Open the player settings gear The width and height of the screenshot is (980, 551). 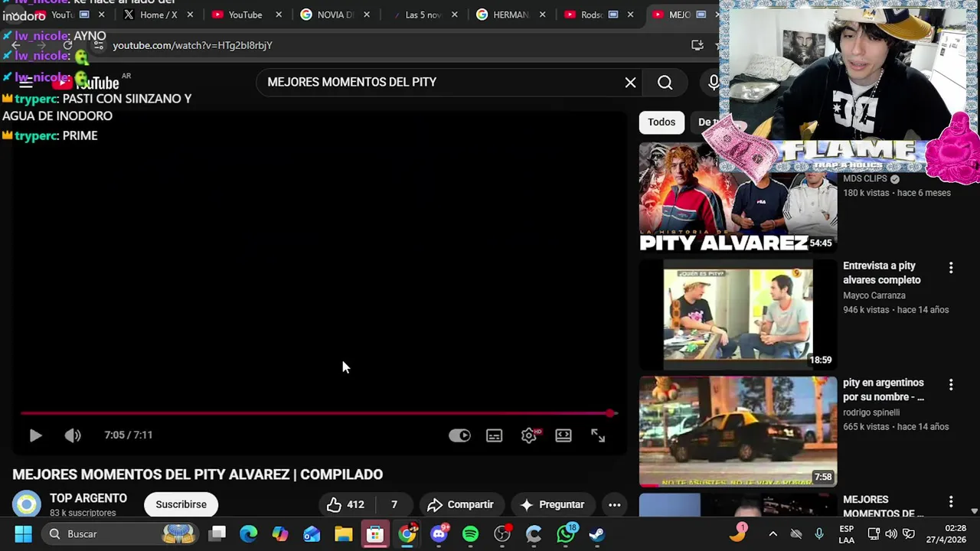coord(529,435)
